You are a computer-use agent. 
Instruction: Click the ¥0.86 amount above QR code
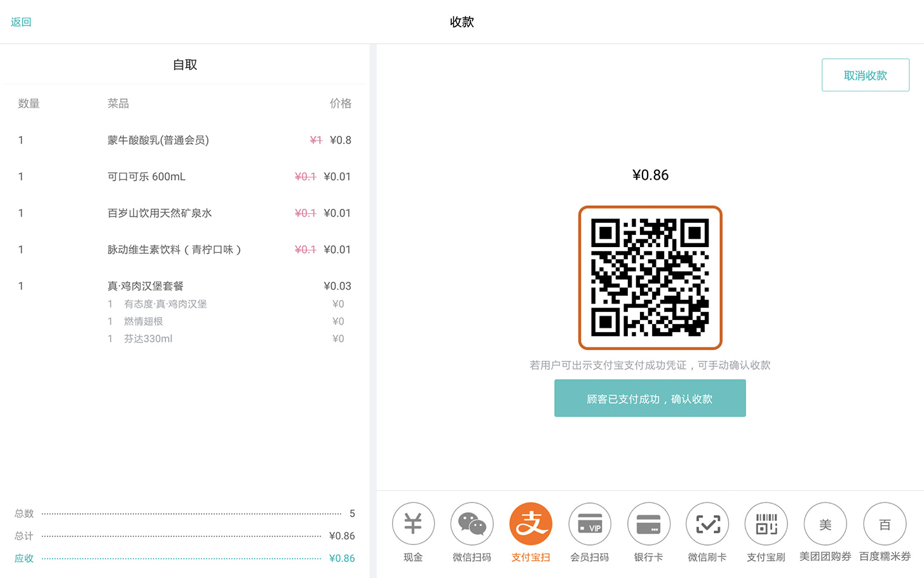650,175
